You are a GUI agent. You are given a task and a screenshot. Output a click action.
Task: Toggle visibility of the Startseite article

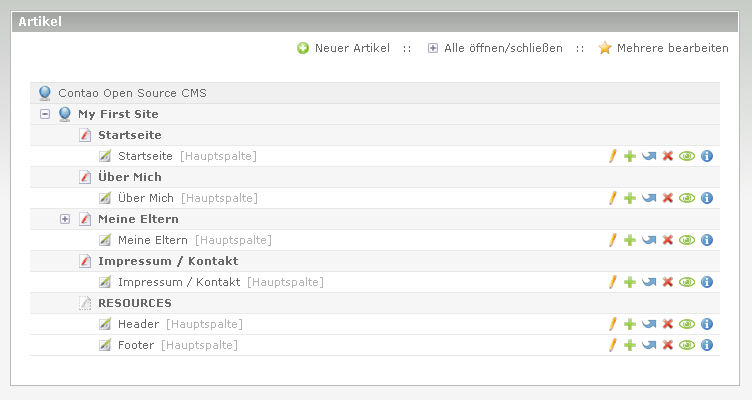pos(686,156)
